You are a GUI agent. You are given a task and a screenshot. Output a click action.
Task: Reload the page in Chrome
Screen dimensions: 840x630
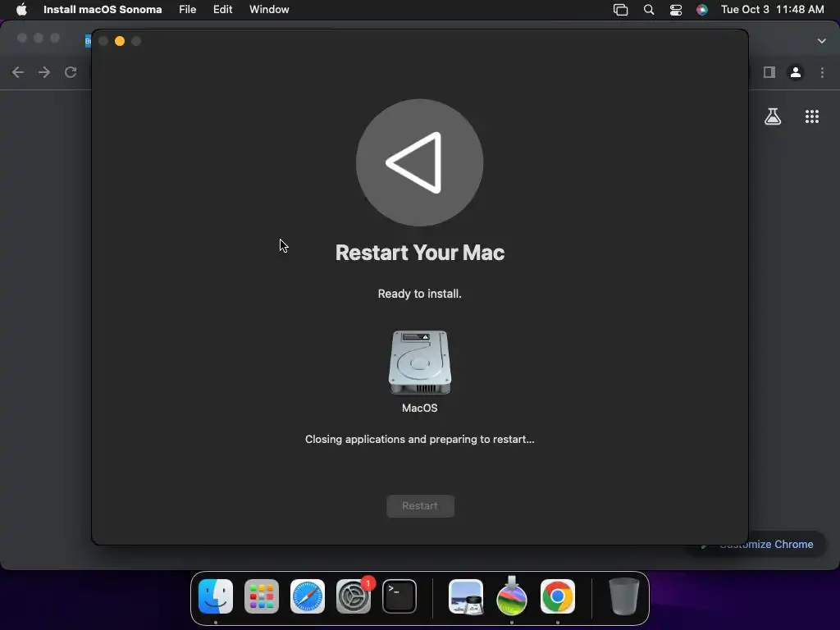coord(71,72)
